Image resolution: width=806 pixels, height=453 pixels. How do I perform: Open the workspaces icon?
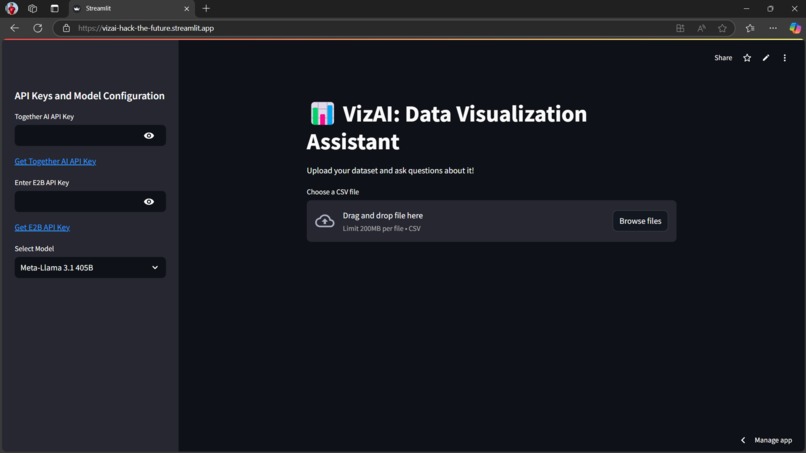coord(32,8)
